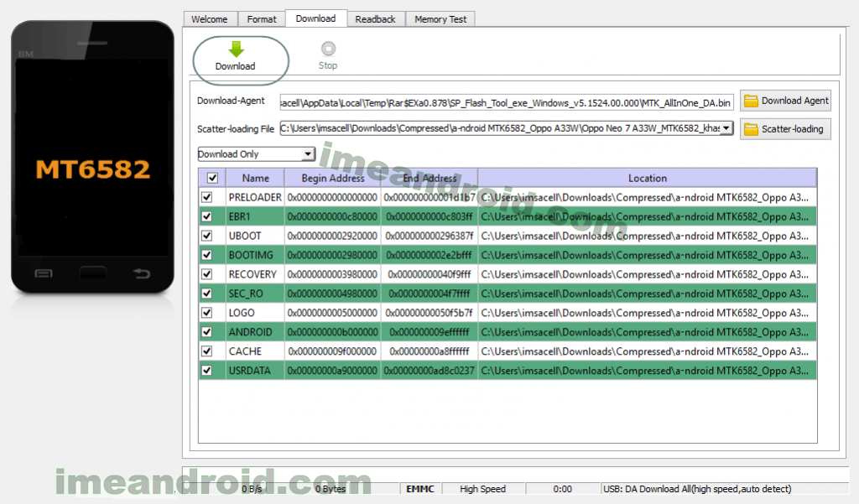Open the Memory Test tab
Viewport: 859px width, 504px height.
[440, 19]
